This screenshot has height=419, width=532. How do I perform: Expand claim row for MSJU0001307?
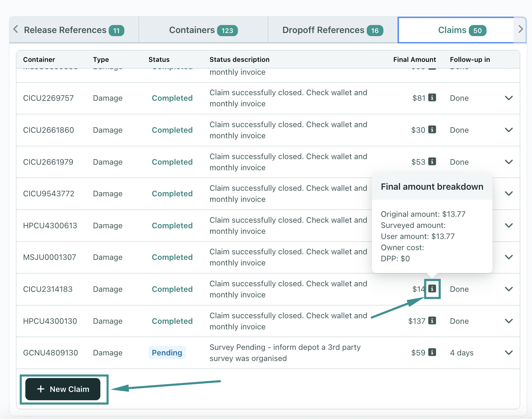tap(508, 257)
